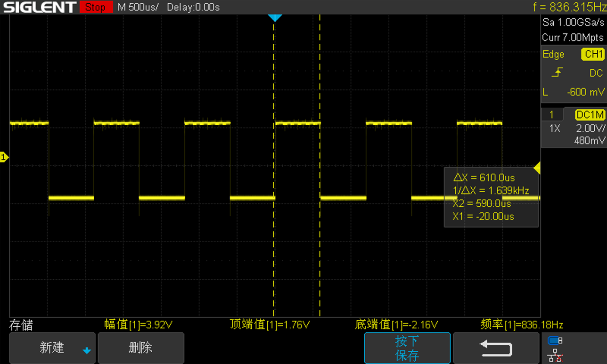Click the 2.00V/ vertical scale value
Viewport: 607px width, 364px height.
(590, 128)
